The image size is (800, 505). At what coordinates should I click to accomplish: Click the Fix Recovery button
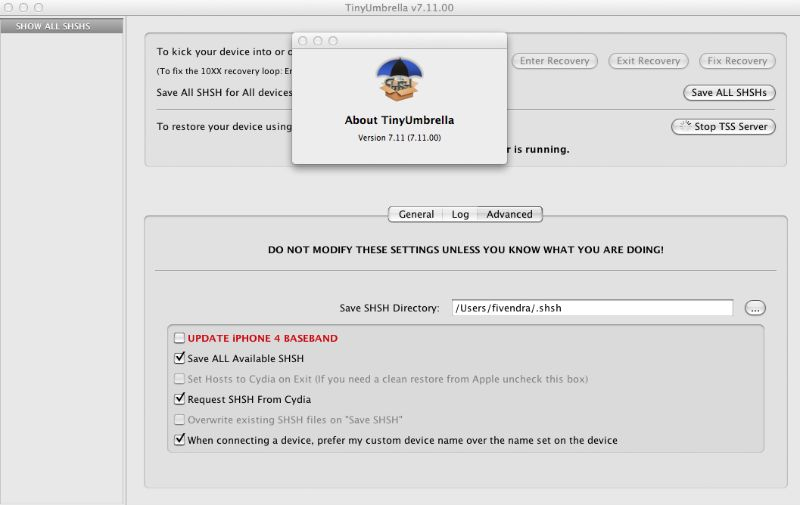(737, 61)
